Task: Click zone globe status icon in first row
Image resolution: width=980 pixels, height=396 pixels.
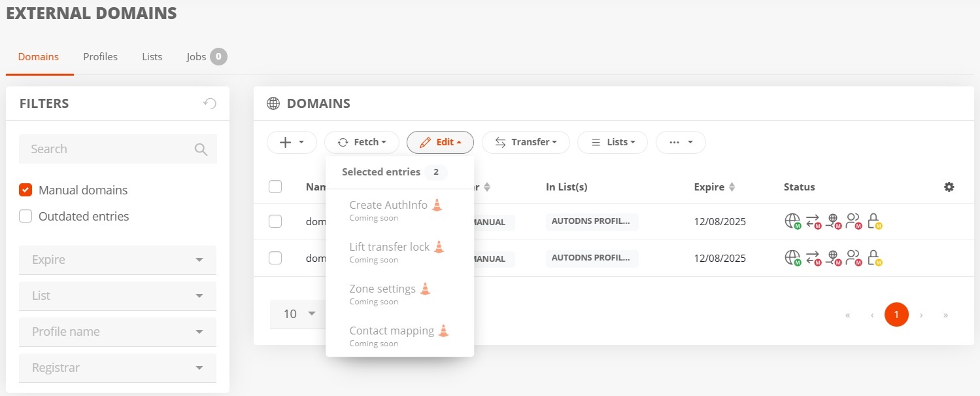Action: coord(834,222)
